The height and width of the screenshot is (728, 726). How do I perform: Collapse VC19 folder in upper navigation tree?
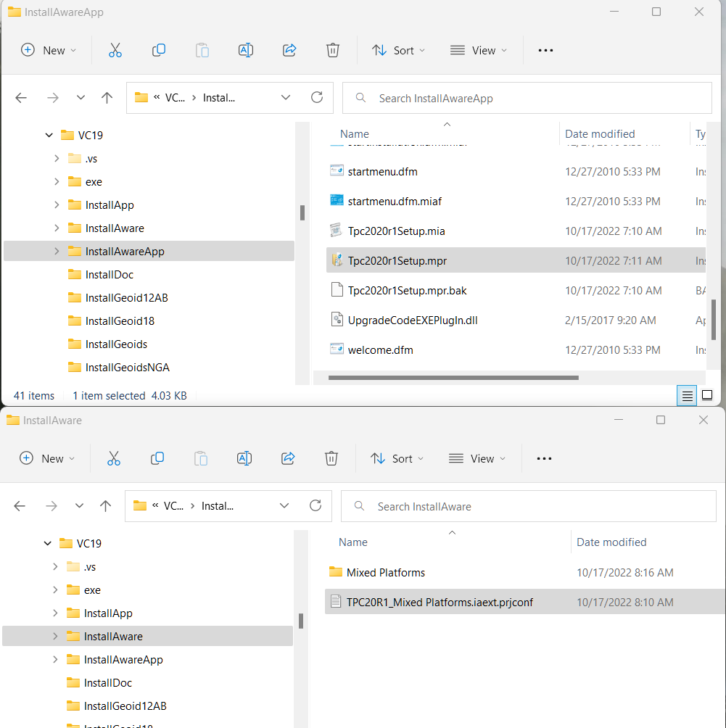click(x=49, y=135)
